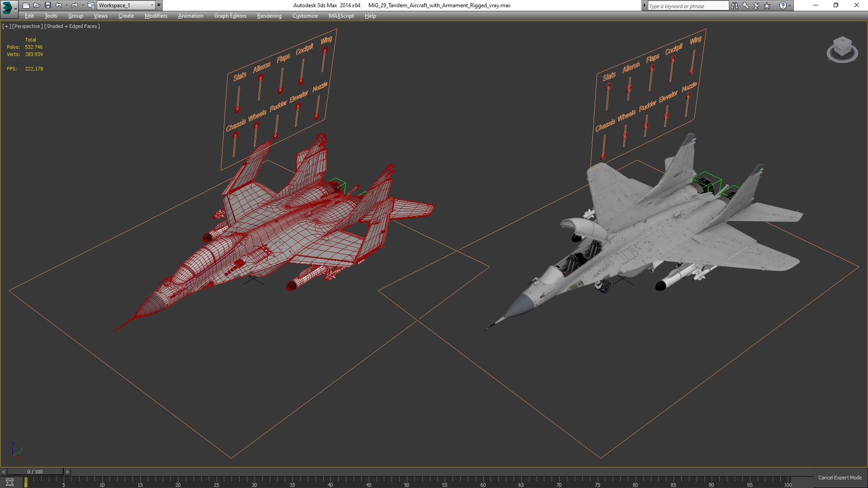The height and width of the screenshot is (488, 868).
Task: Click the keyword search input field
Action: click(x=688, y=6)
